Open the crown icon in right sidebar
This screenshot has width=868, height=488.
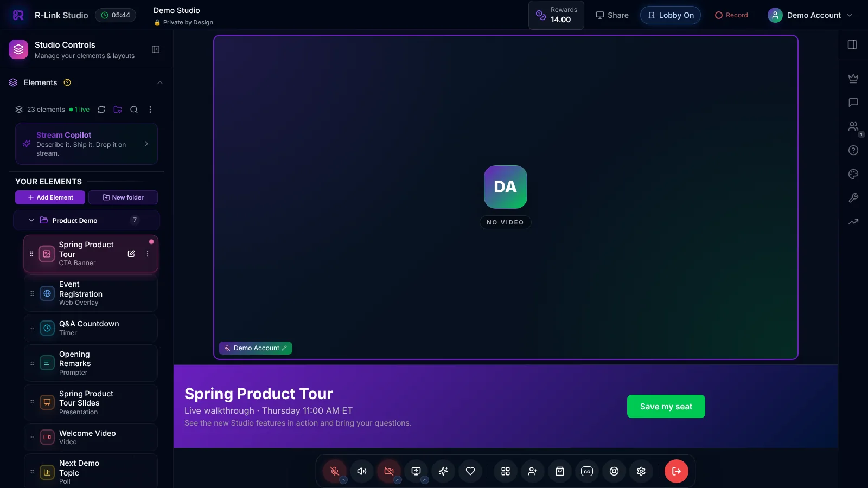tap(853, 79)
